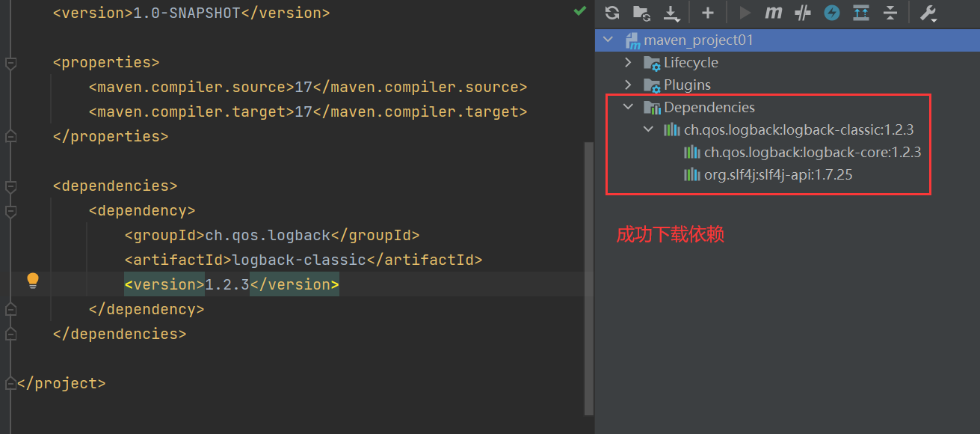Image resolution: width=980 pixels, height=434 pixels.
Task: Click the yellow lightbulb intention icon
Action: tap(33, 281)
